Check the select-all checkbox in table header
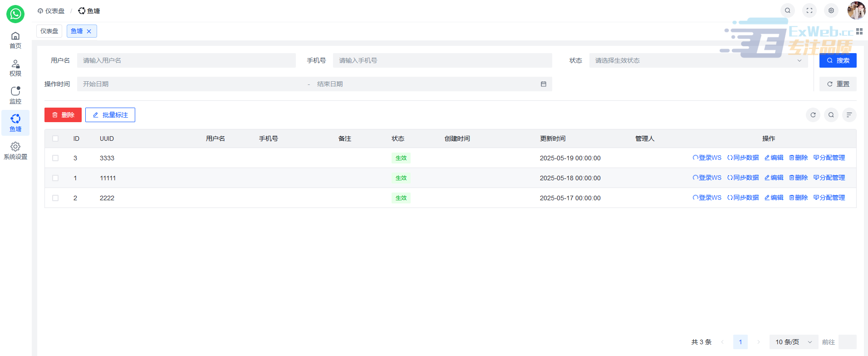 pyautogui.click(x=55, y=138)
